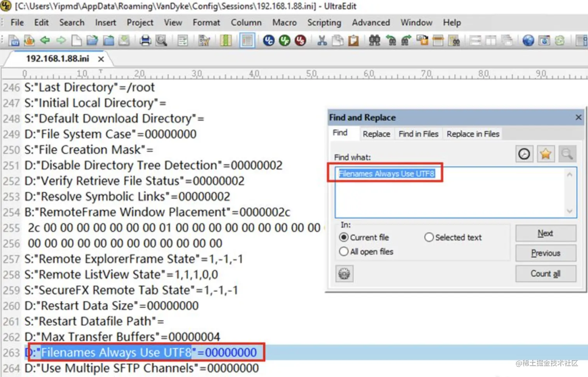The height and width of the screenshot is (377, 588).
Task: Select the Current file radio option
Action: click(x=364, y=237)
